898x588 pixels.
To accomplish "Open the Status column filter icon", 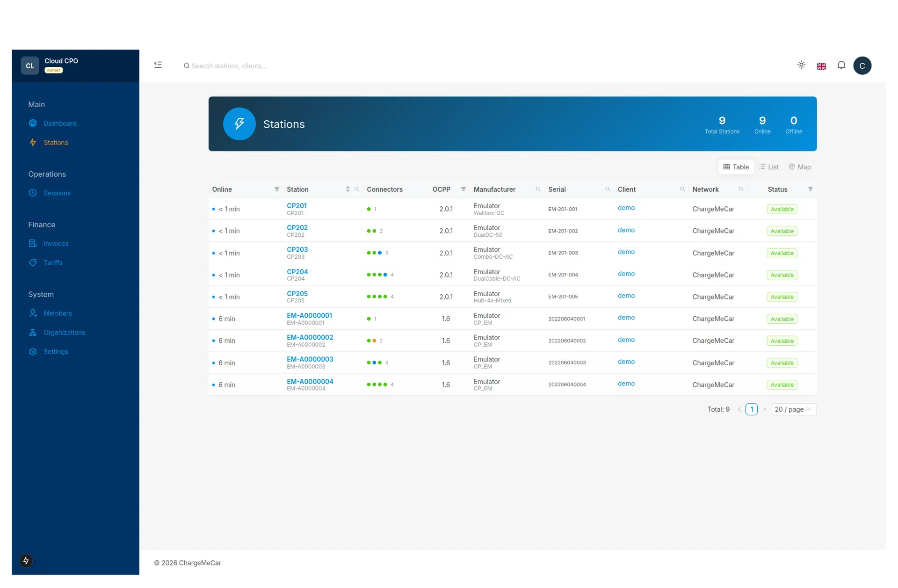I will pos(811,189).
